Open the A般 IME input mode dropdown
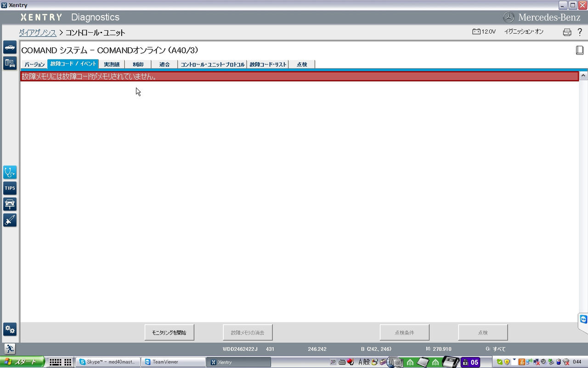Viewport: 588px width, 368px height. pos(362,362)
